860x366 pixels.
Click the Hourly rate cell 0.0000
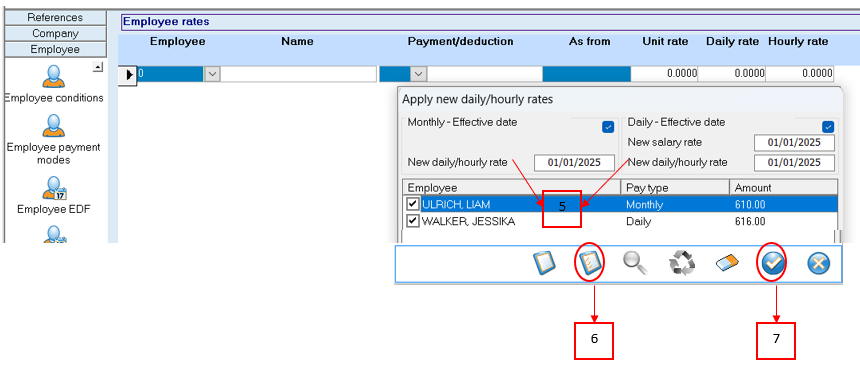click(800, 74)
